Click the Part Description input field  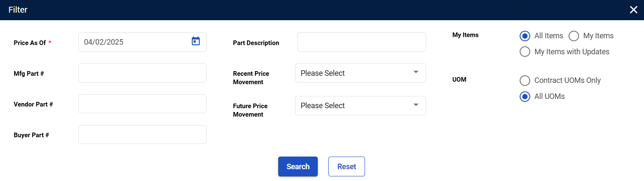coord(362,42)
